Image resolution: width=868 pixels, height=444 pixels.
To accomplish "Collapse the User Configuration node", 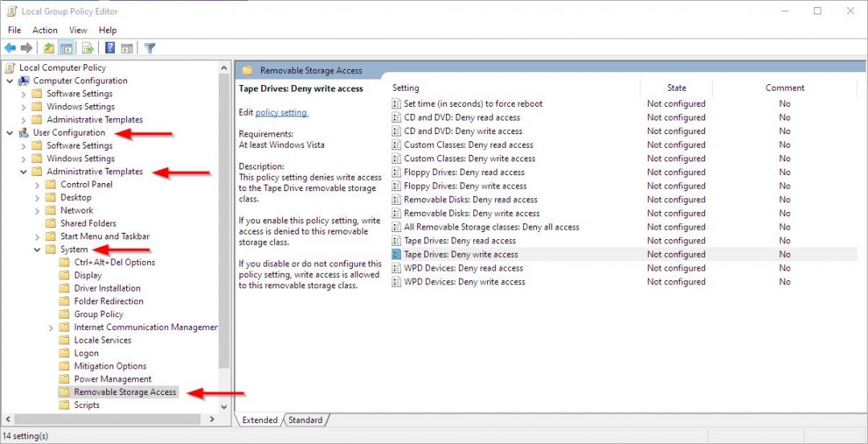I will [x=10, y=132].
